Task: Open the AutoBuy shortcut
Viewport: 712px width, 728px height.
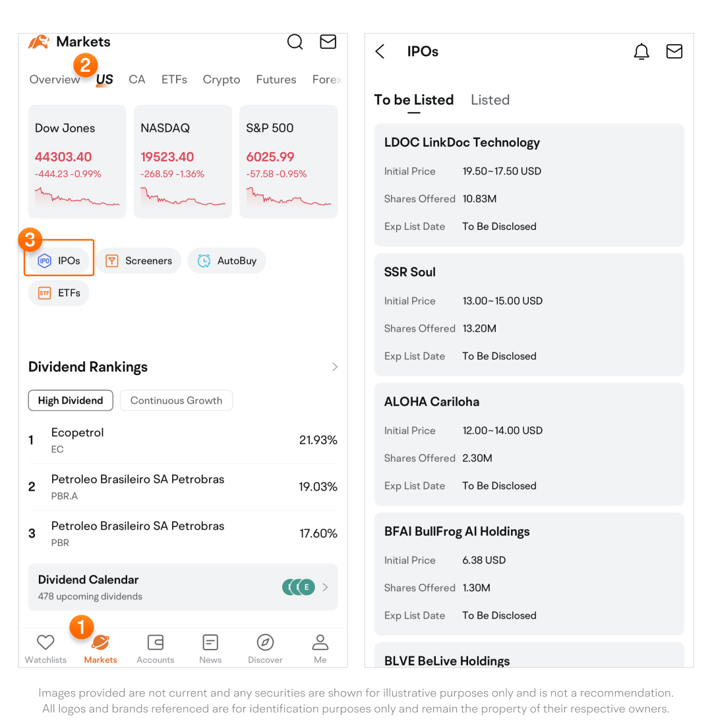Action: (x=227, y=261)
